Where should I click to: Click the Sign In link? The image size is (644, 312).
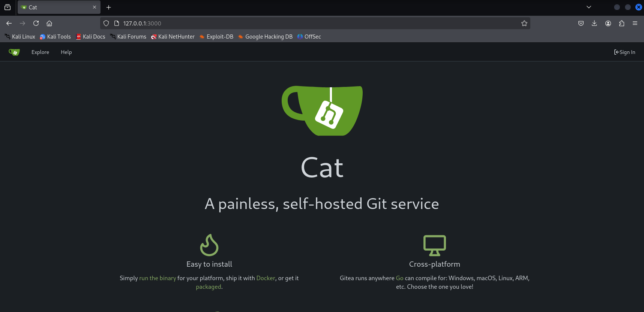click(x=624, y=52)
